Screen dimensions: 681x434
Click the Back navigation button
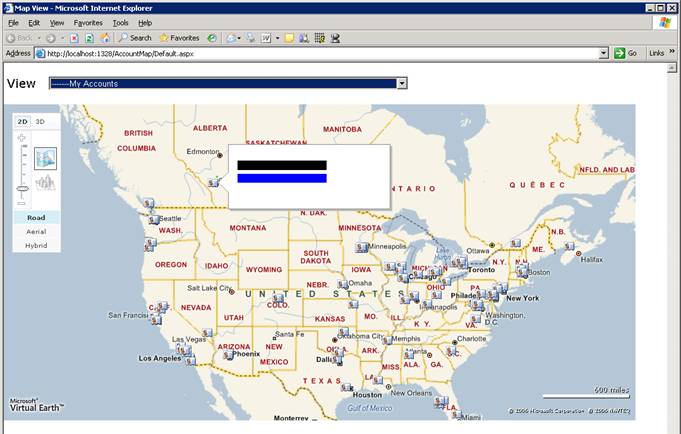[20, 38]
